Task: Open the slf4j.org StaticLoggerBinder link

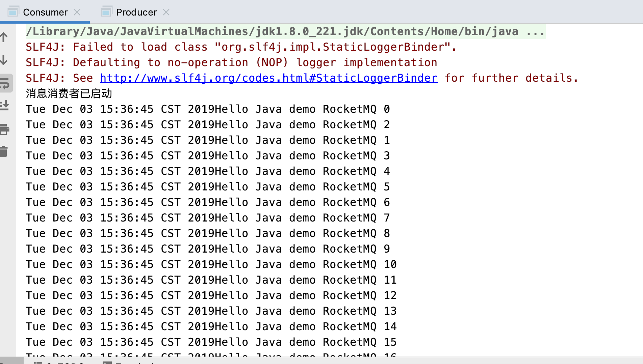Action: point(269,78)
